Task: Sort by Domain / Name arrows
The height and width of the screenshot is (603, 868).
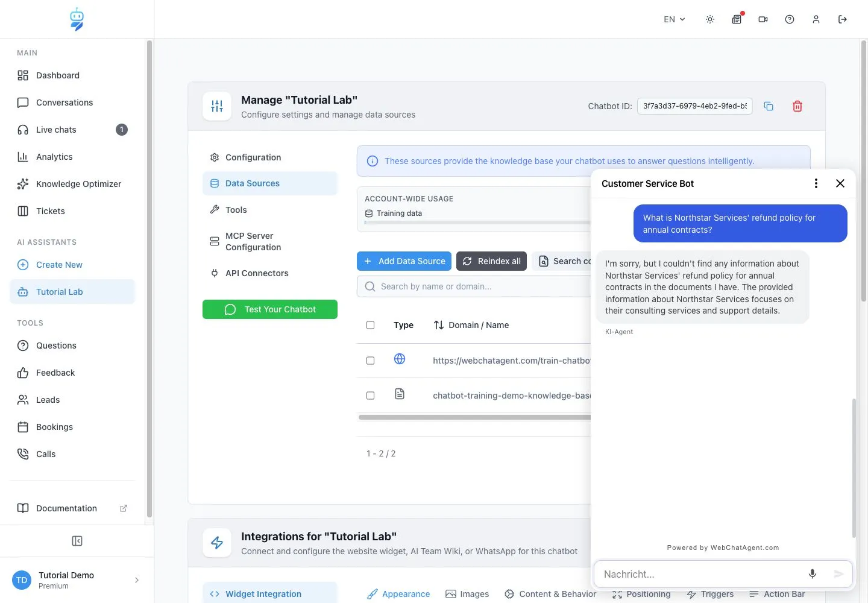Action: point(439,325)
